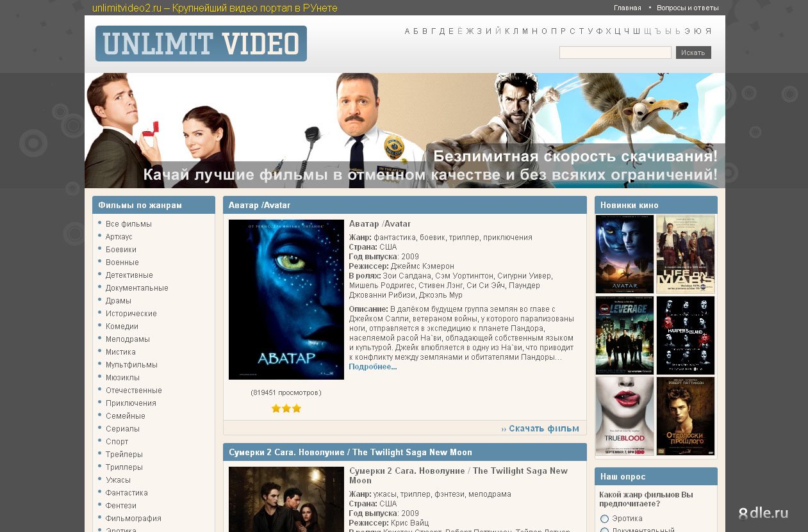Open Life on Mars poster thumbnail

pos(686,254)
